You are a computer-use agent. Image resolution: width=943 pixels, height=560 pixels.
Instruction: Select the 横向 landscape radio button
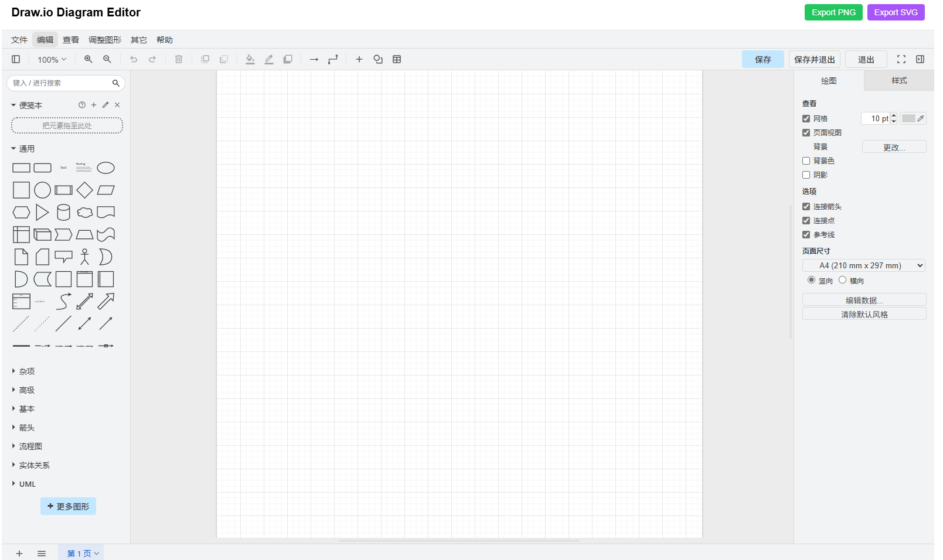842,280
